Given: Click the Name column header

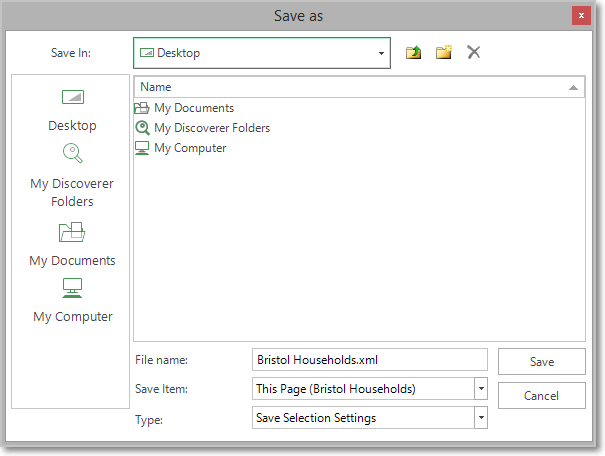Looking at the screenshot, I should tap(359, 87).
